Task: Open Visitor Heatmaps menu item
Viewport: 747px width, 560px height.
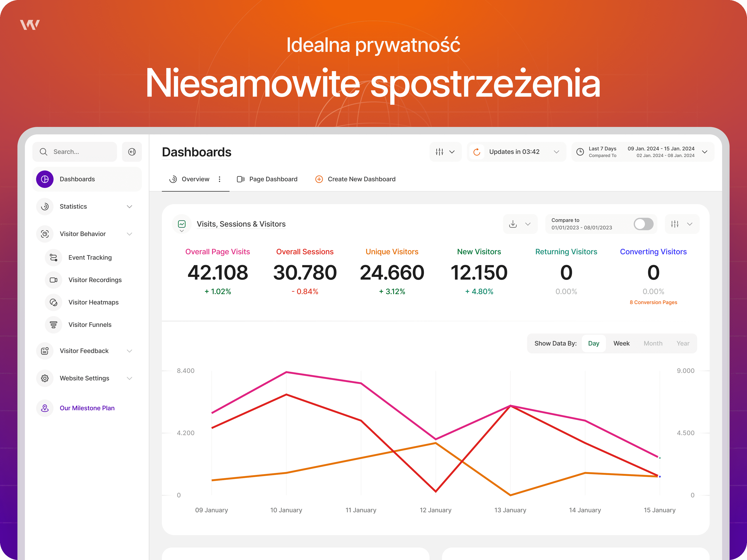Action: pos(93,302)
